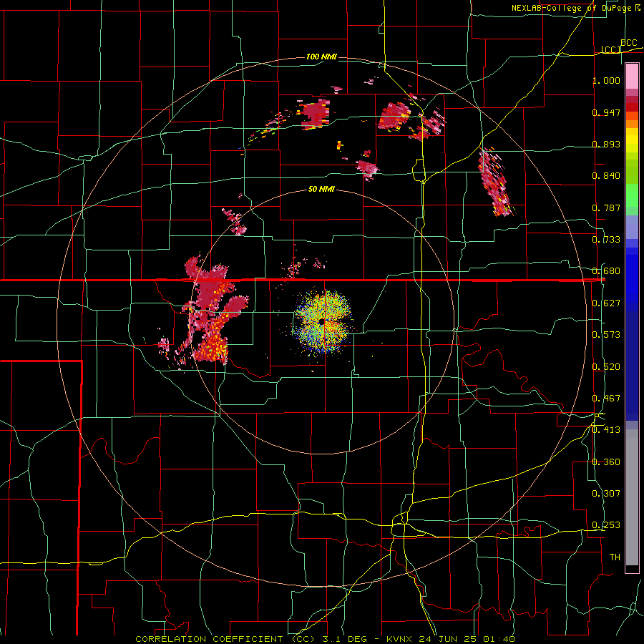Select the DCC product label
The width and height of the screenshot is (644, 644).
point(628,43)
